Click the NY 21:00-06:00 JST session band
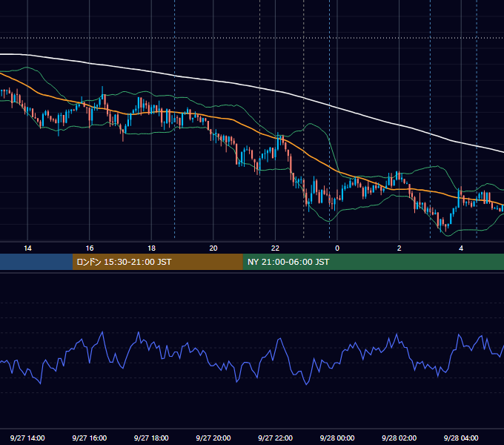 (373, 262)
